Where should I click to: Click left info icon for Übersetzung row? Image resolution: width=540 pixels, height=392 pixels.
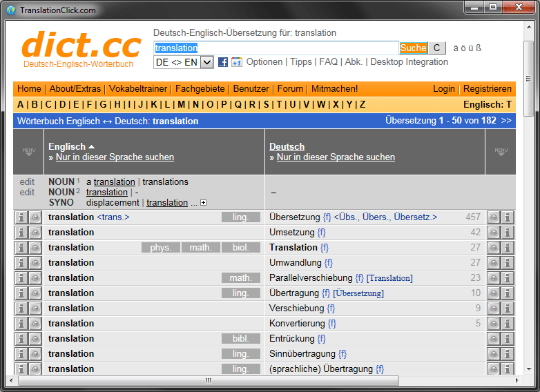(21, 217)
